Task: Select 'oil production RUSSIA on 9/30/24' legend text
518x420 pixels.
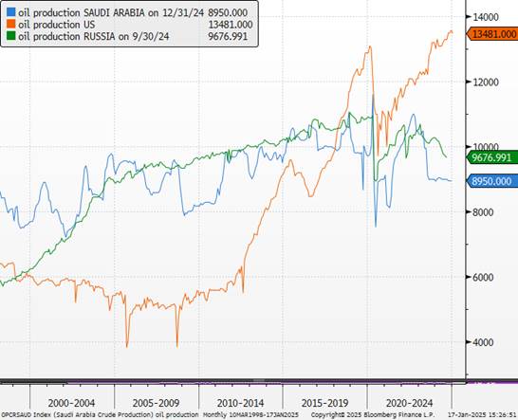Action: coord(94,36)
